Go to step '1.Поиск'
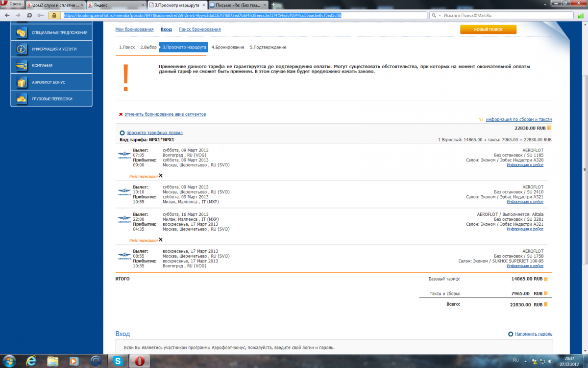The width and height of the screenshot is (588, 368). 127,47
